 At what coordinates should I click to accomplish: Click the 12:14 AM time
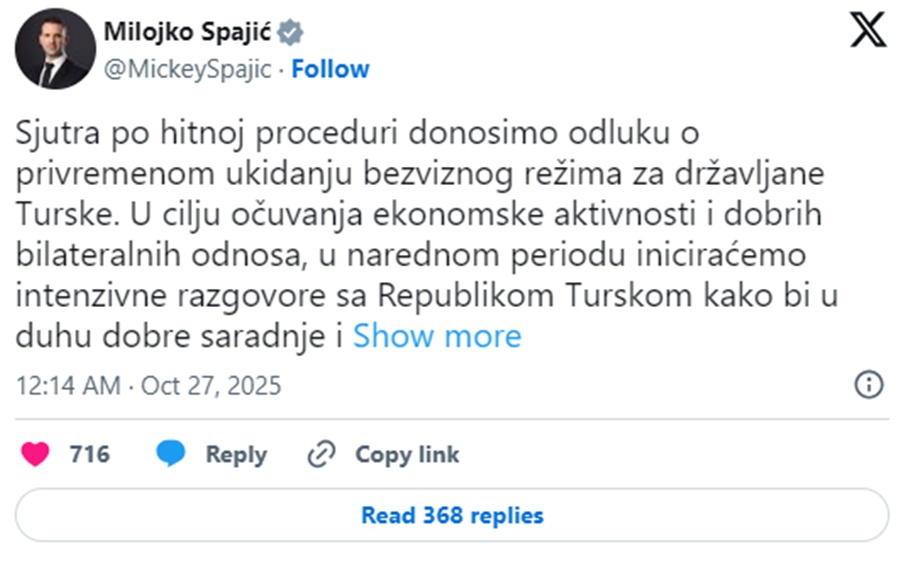[x=69, y=385]
